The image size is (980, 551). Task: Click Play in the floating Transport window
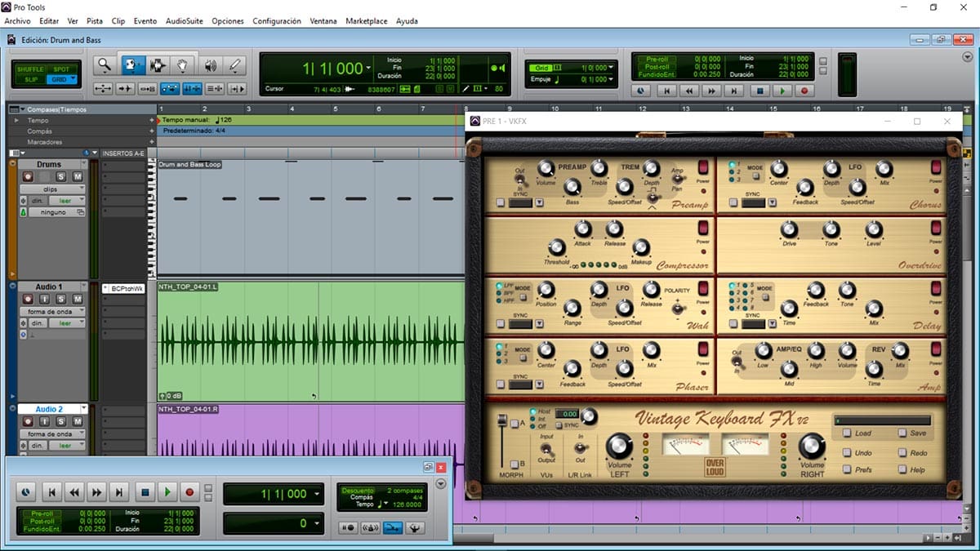pos(167,492)
